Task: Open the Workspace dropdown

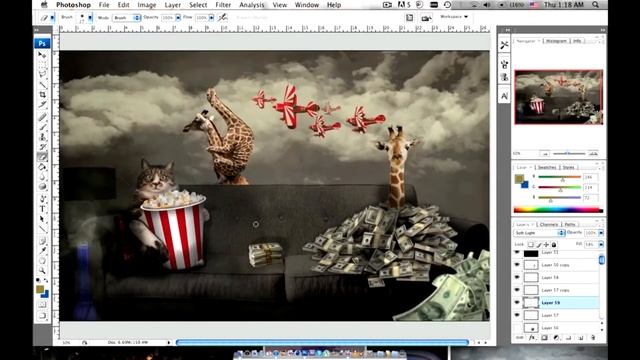Action: click(x=454, y=17)
